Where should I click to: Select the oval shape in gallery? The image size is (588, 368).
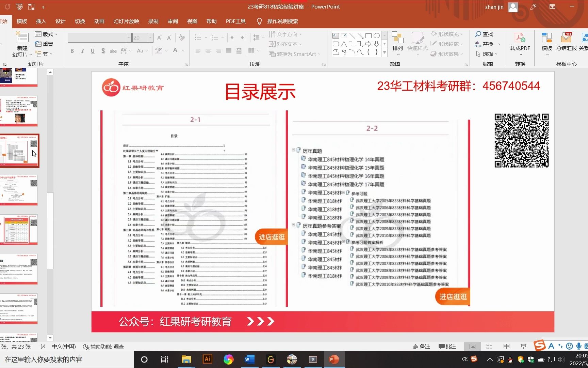pos(376,35)
